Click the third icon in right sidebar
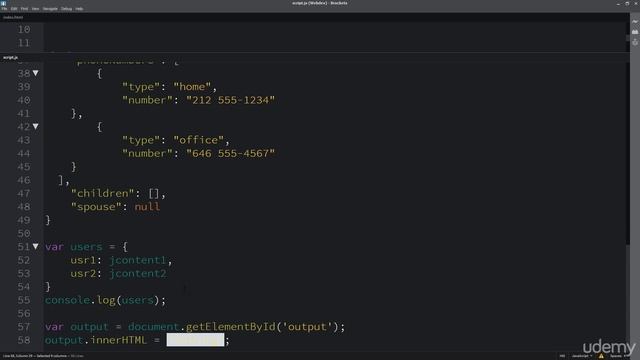640x360 pixels. [635, 42]
